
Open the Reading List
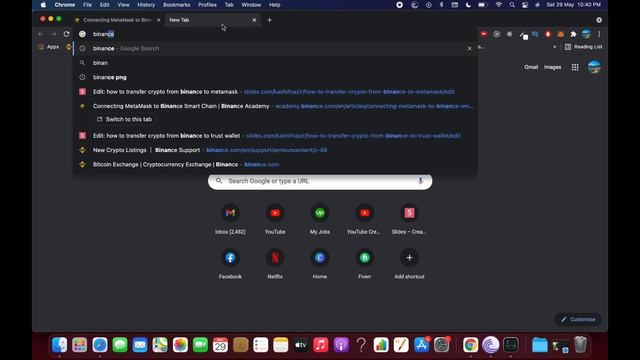(583, 47)
